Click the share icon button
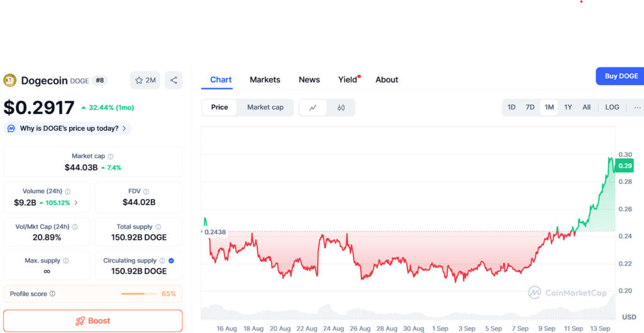The width and height of the screenshot is (644, 333). pos(174,80)
